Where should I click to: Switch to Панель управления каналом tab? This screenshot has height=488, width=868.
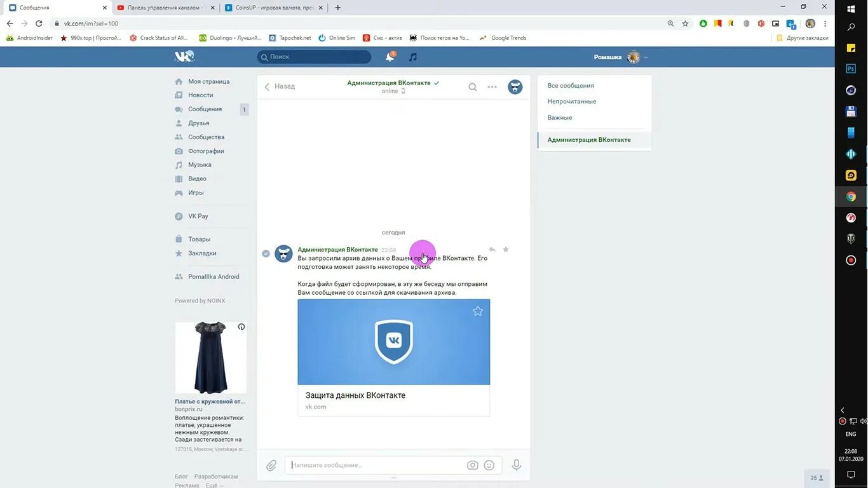click(166, 8)
